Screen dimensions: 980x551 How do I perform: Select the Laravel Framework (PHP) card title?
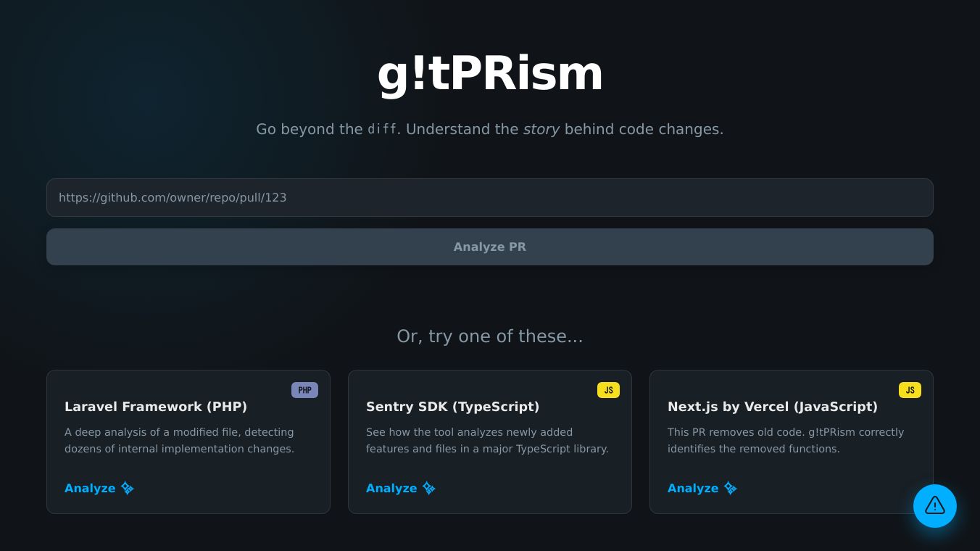[156, 407]
